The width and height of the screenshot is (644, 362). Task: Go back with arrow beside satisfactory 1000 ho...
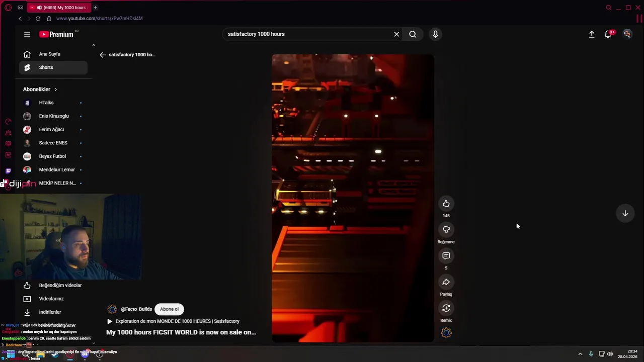[103, 55]
